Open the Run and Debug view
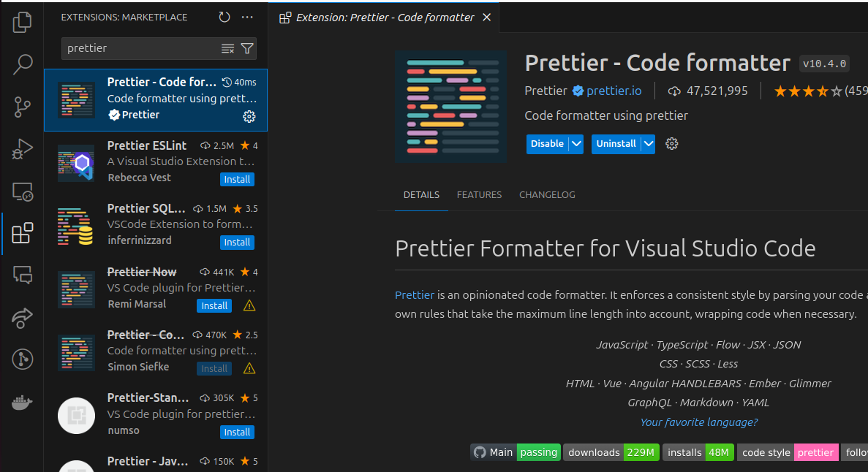This screenshot has height=472, width=868. pyautogui.click(x=22, y=149)
